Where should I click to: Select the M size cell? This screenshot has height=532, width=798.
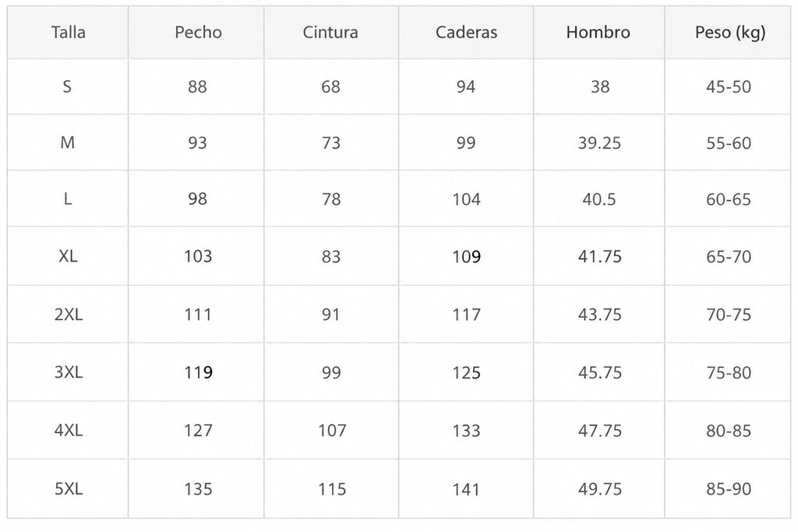[x=68, y=143]
